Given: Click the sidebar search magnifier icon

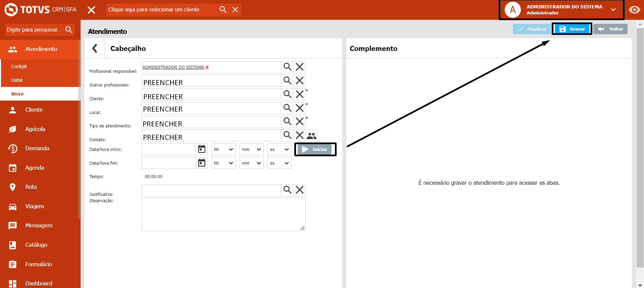Looking at the screenshot, I should pyautogui.click(x=69, y=30).
